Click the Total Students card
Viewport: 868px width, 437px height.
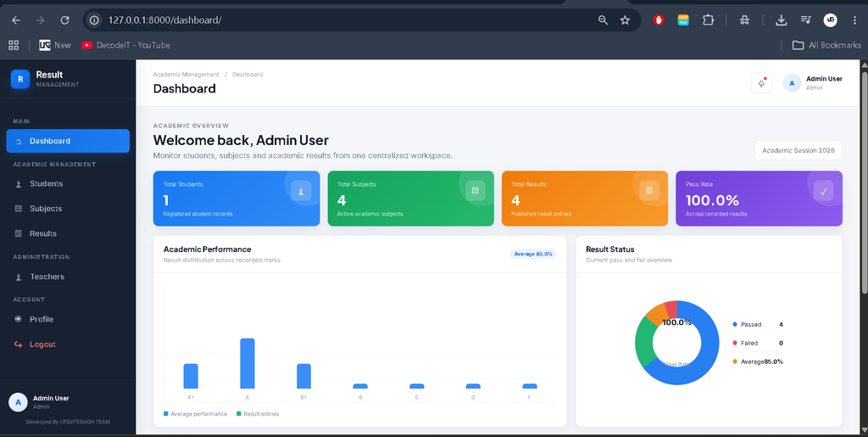(236, 199)
